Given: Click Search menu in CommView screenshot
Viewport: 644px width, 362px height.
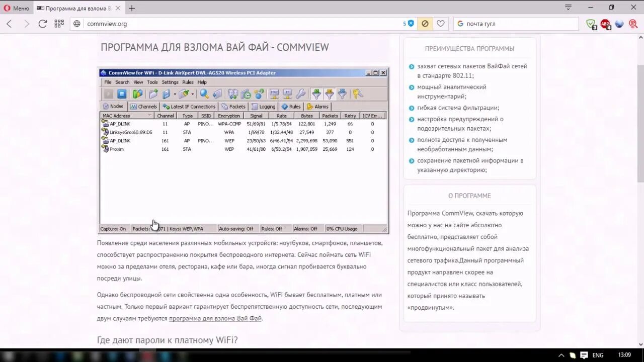Looking at the screenshot, I should tap(122, 82).
